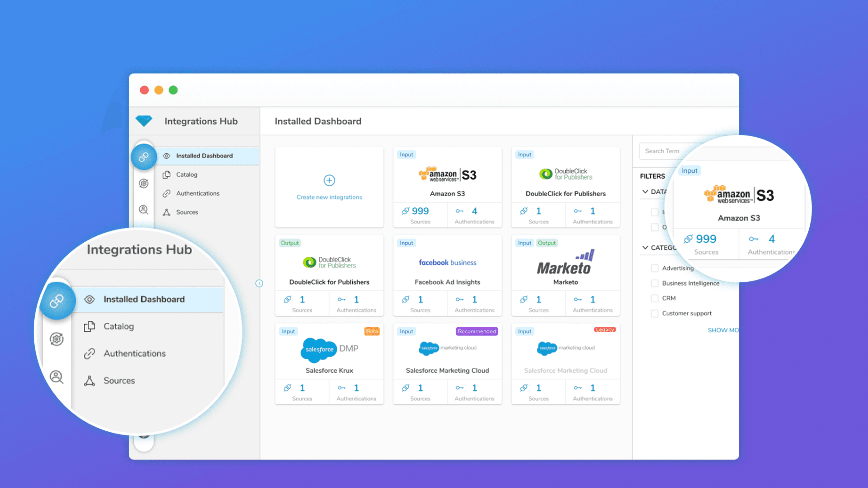Click the sources link icon on the Salesforce Krux card
Screen dimensions: 868x488
(x=288, y=388)
